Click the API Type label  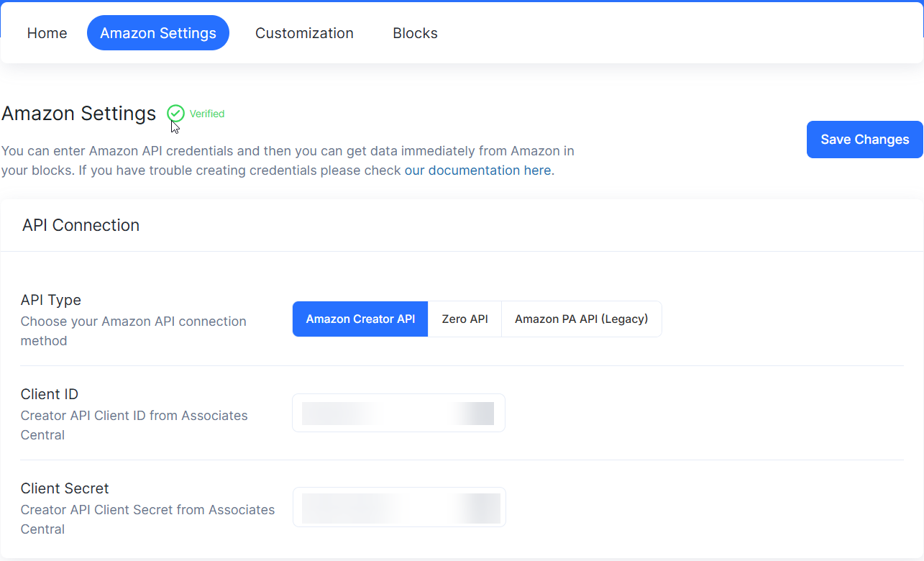51,300
